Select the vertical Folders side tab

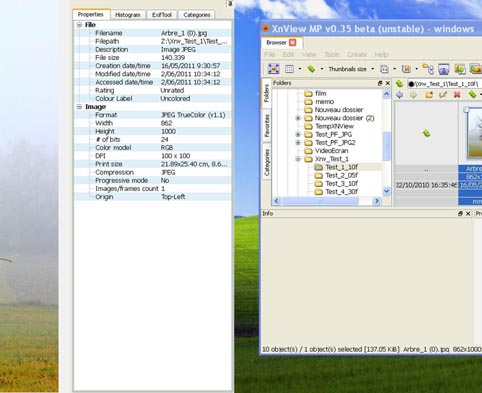coord(266,93)
